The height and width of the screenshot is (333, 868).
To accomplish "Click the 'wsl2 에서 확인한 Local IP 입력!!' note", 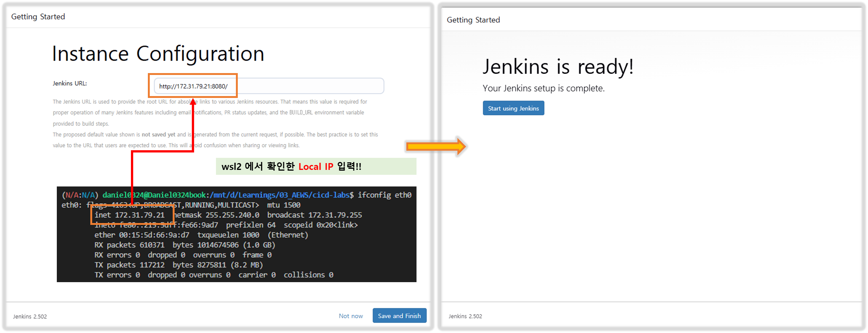I will click(292, 166).
